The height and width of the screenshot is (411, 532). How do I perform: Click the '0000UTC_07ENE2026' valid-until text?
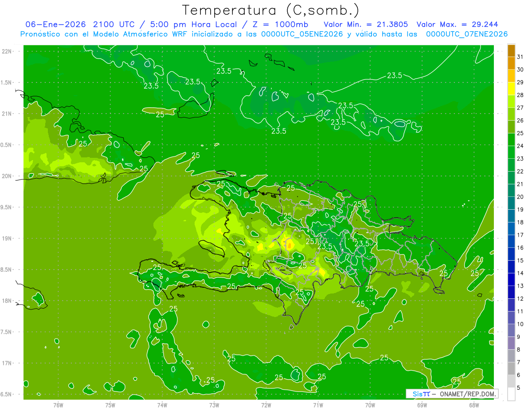click(467, 34)
